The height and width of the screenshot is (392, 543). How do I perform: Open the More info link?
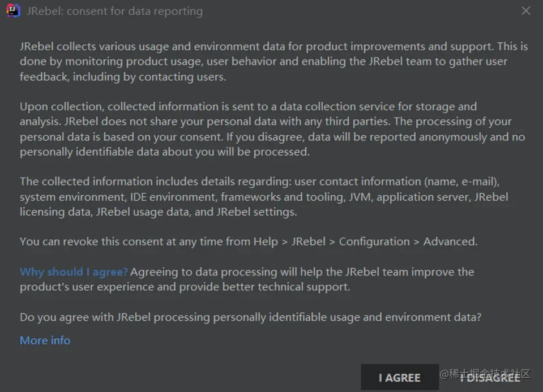[45, 341]
